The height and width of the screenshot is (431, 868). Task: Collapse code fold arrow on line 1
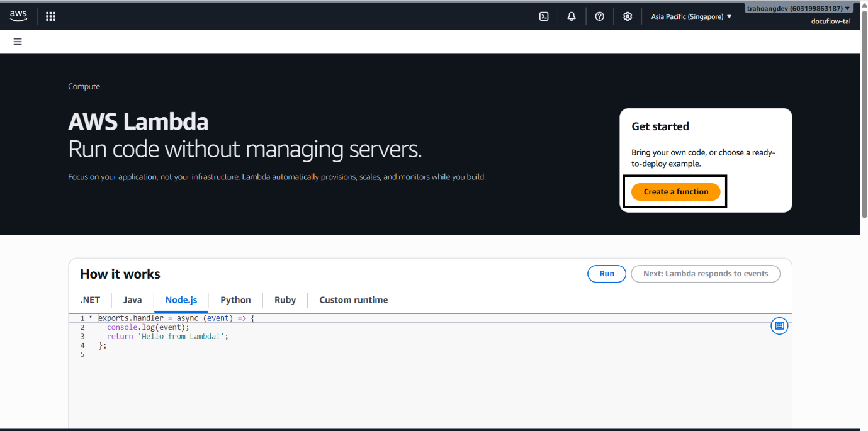pyautogui.click(x=91, y=318)
